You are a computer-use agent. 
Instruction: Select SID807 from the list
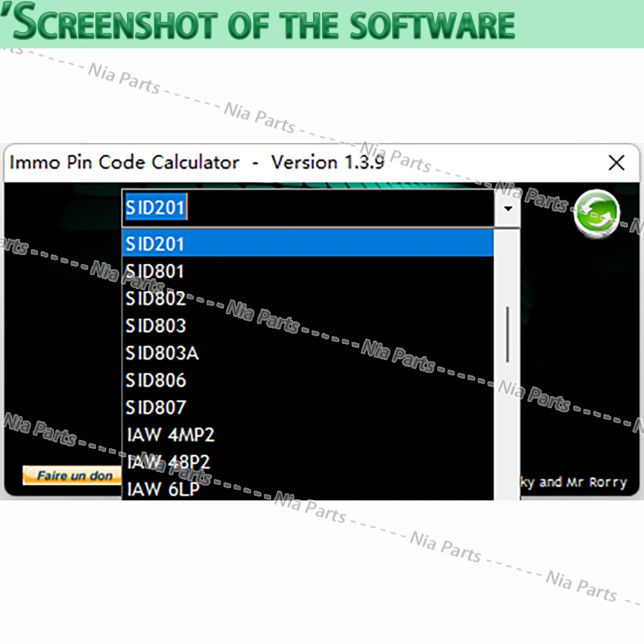pos(308,407)
